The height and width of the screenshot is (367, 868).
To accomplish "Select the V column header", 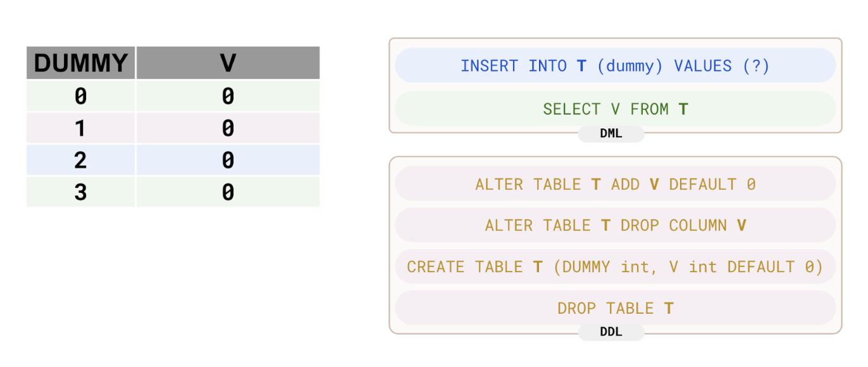I will tap(228, 63).
